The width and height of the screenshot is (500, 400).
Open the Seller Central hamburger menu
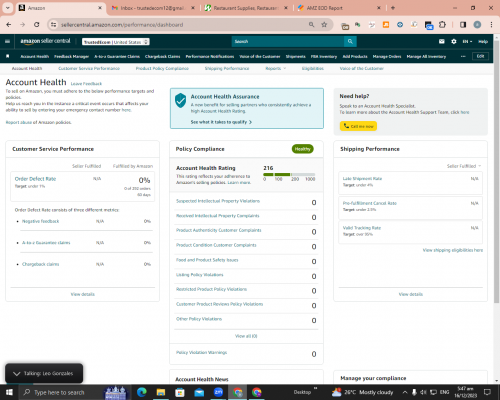click(x=7, y=41)
